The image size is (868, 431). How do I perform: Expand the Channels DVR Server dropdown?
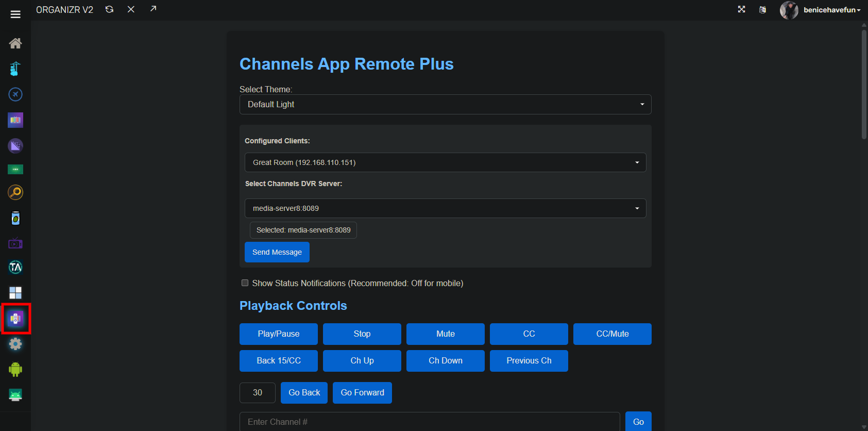pyautogui.click(x=445, y=208)
